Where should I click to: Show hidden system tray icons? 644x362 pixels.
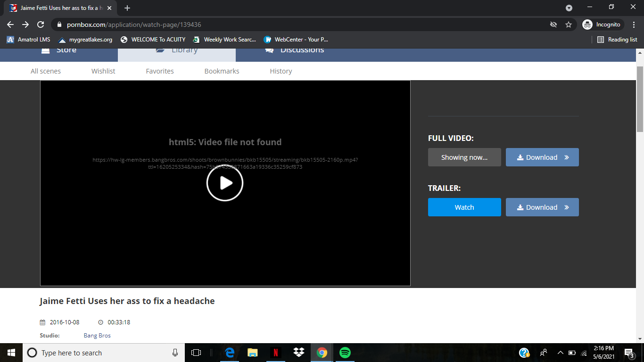coord(560,353)
